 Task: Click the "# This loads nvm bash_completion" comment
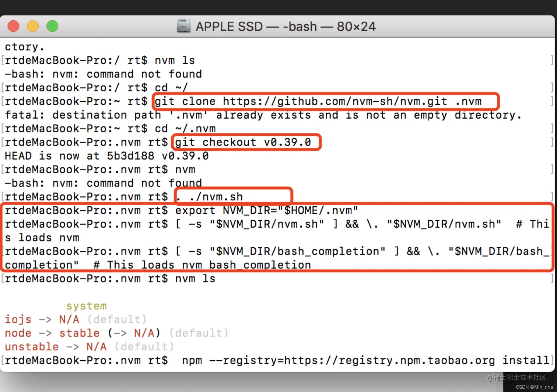click(202, 265)
